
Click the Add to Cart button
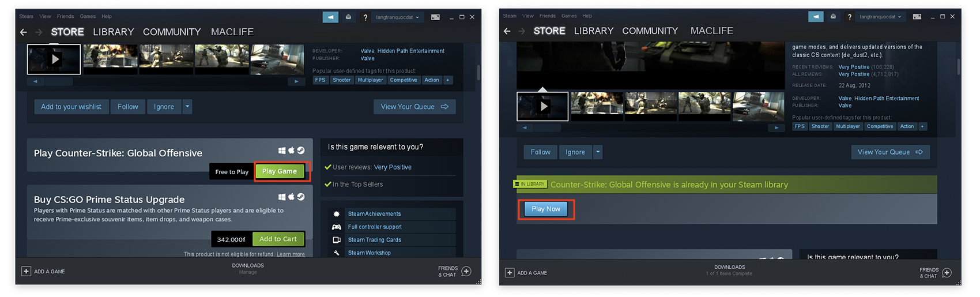point(278,239)
